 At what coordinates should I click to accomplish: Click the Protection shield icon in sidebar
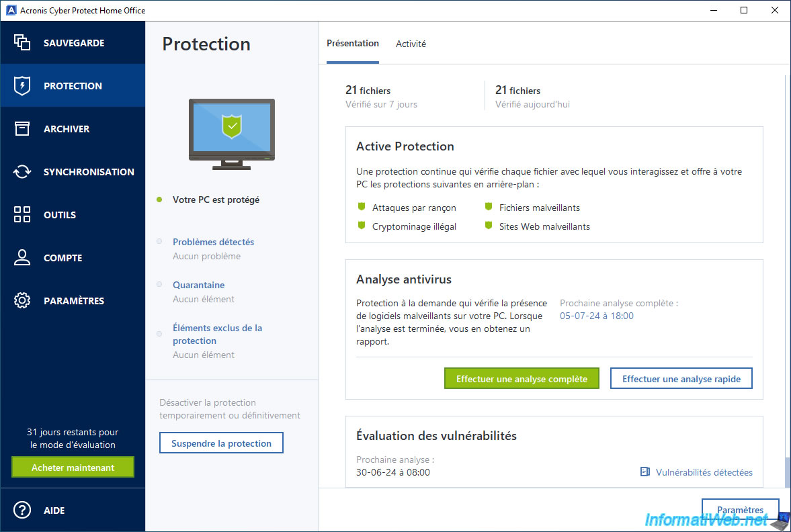tap(22, 86)
